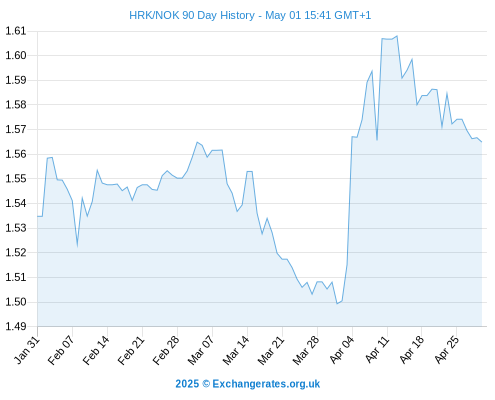Select the Apr 25 x-axis date label

(447, 350)
